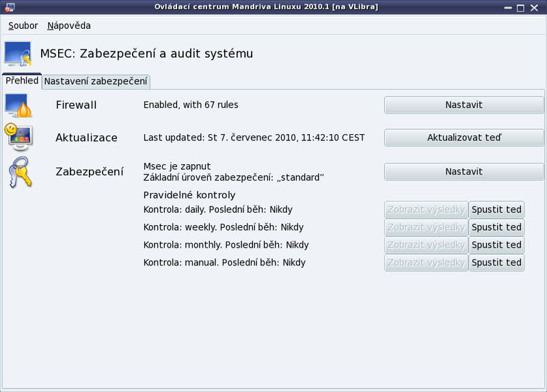Click Nastavit button for Firewall
547x392 pixels.
(x=464, y=105)
